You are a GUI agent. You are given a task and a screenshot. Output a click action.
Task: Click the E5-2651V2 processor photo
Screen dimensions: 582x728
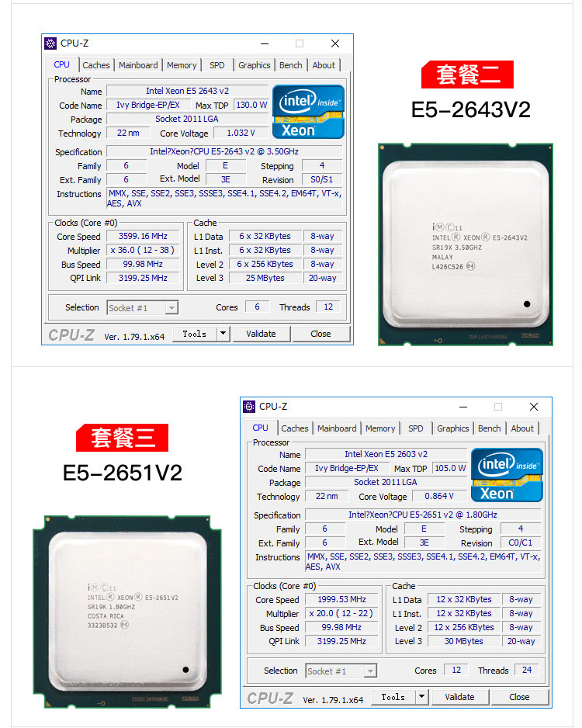(x=126, y=612)
